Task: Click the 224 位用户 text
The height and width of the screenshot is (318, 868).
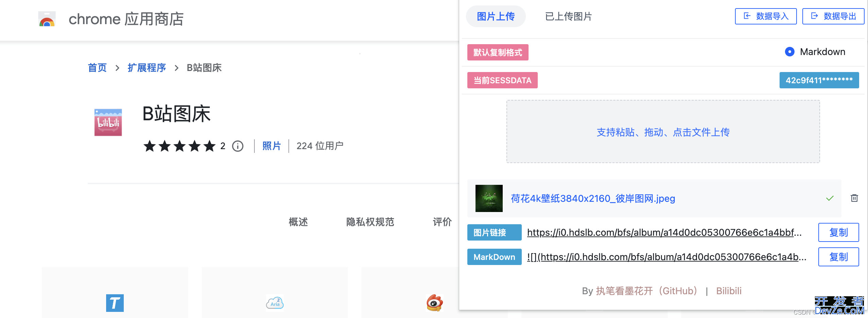Action: [320, 146]
